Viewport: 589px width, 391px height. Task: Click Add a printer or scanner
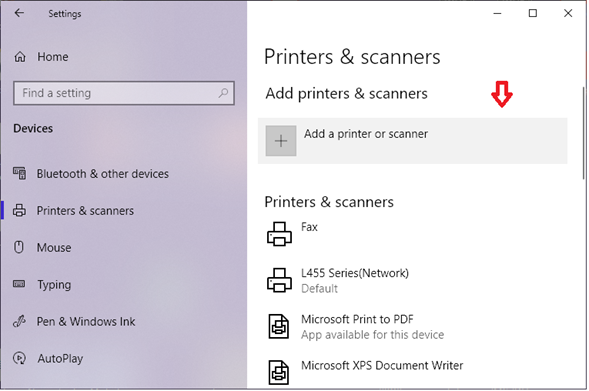(x=412, y=141)
